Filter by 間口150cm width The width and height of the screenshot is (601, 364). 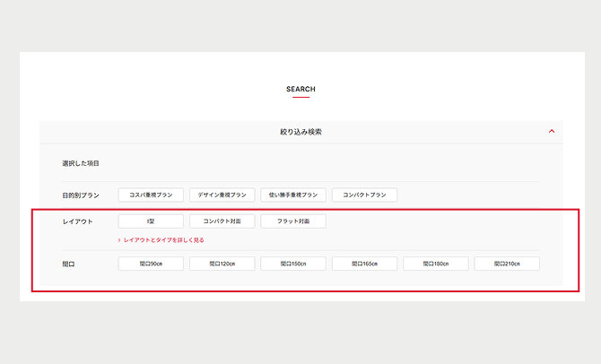click(293, 264)
